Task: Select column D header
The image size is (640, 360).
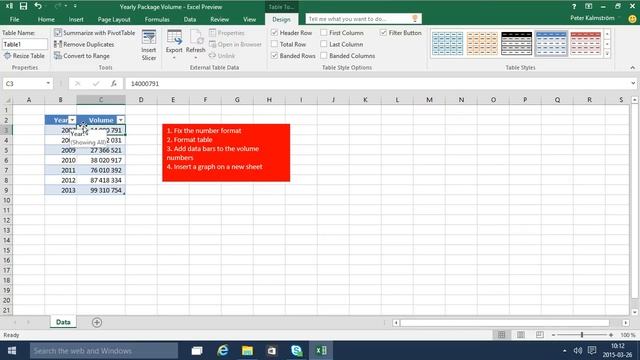Action: click(141, 100)
